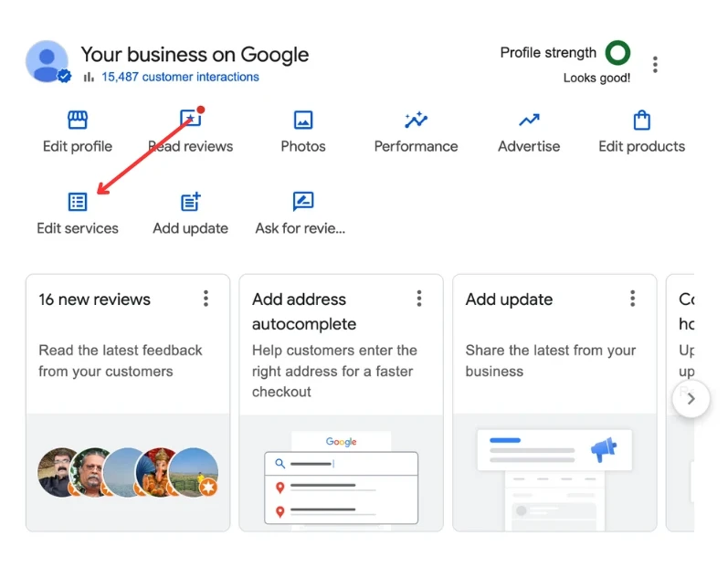Select the Google address search illustration
The height and width of the screenshot is (567, 728).
click(342, 479)
